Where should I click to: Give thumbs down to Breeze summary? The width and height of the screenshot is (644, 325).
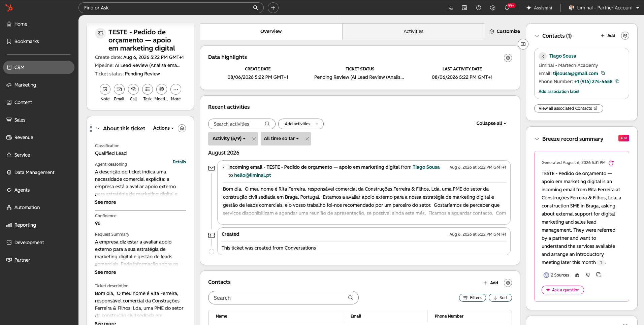tap(588, 275)
